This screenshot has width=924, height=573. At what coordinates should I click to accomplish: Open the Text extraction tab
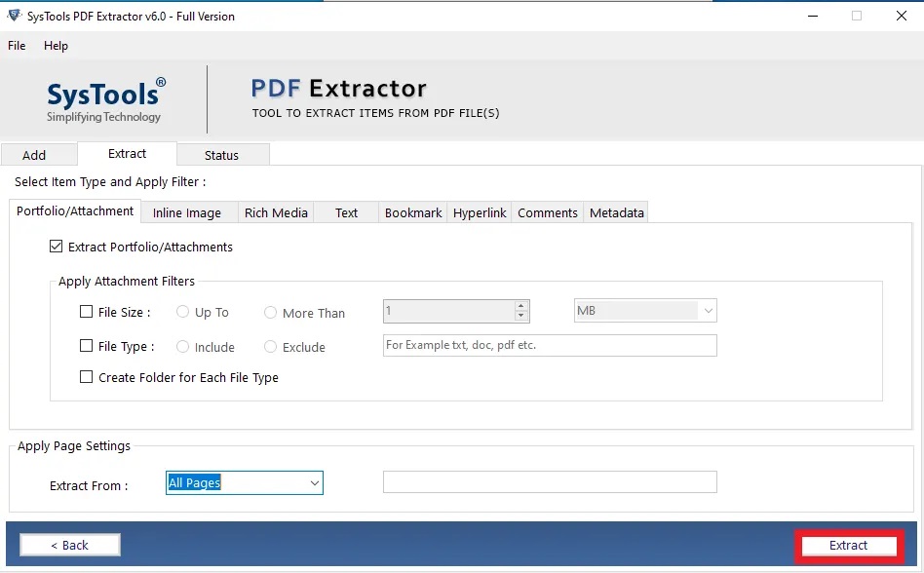pos(345,211)
